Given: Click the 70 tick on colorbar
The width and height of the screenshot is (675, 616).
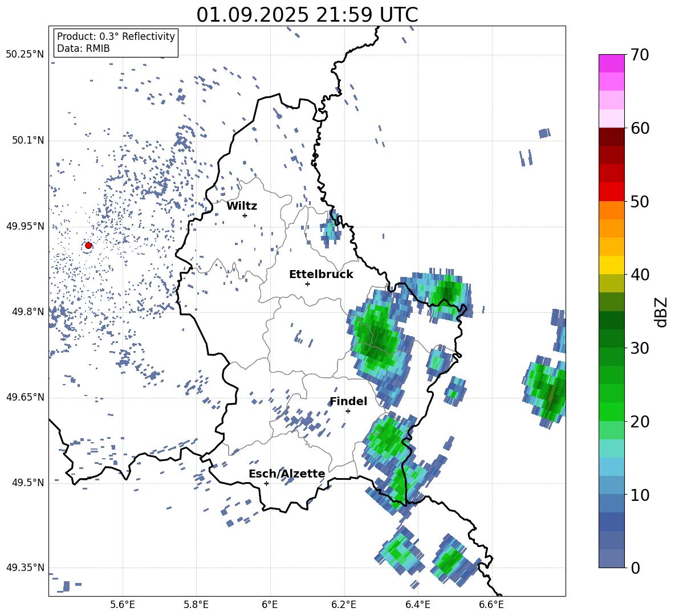Looking at the screenshot, I should (640, 55).
